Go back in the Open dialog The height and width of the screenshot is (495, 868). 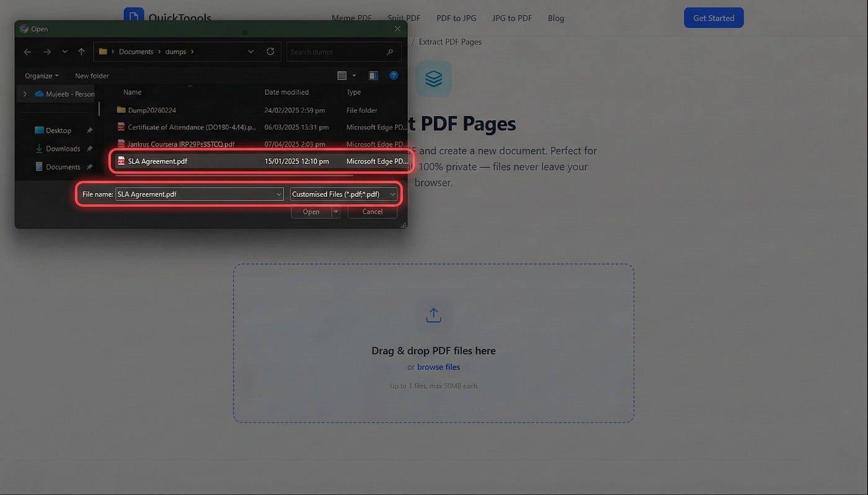coord(27,52)
